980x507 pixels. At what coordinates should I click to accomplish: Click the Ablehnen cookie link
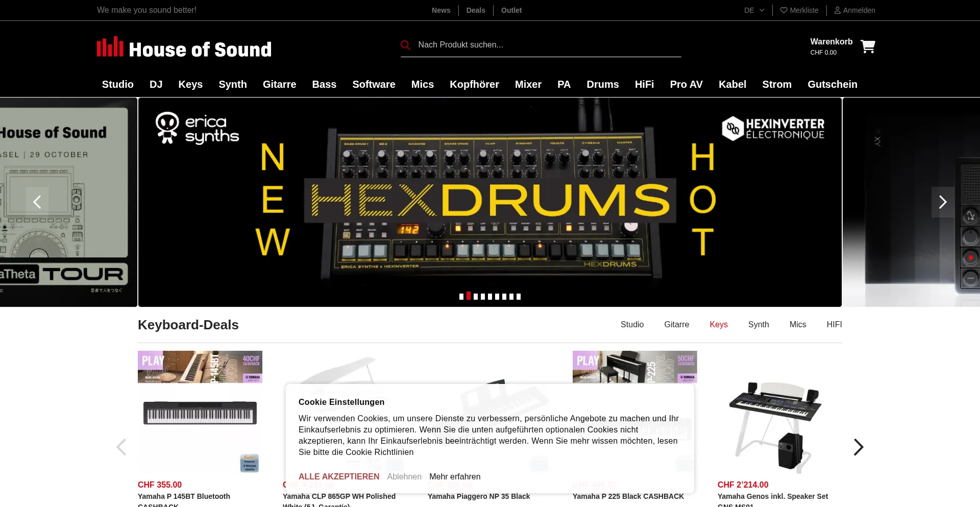point(404,476)
